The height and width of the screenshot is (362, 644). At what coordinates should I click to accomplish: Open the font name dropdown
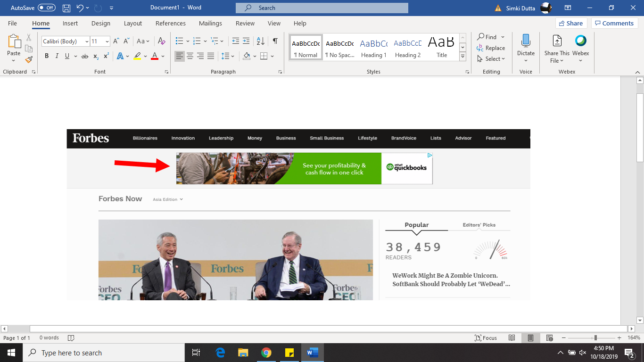coord(87,41)
